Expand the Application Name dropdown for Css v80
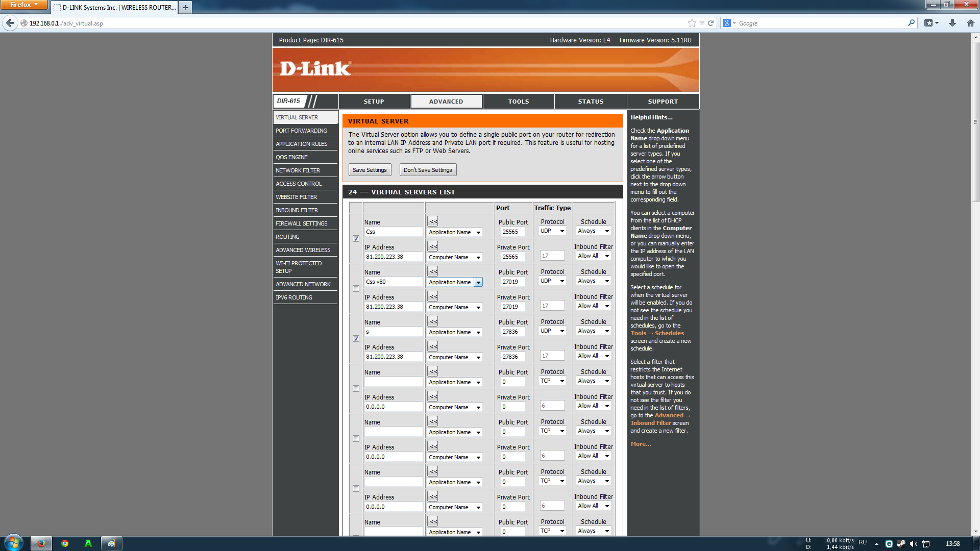This screenshot has width=980, height=551. point(478,282)
